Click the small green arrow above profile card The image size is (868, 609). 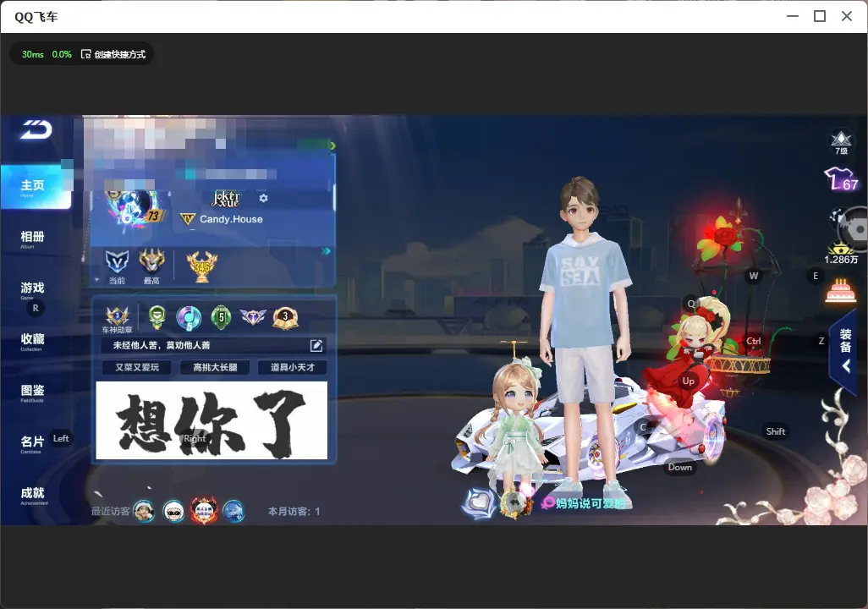pos(332,145)
